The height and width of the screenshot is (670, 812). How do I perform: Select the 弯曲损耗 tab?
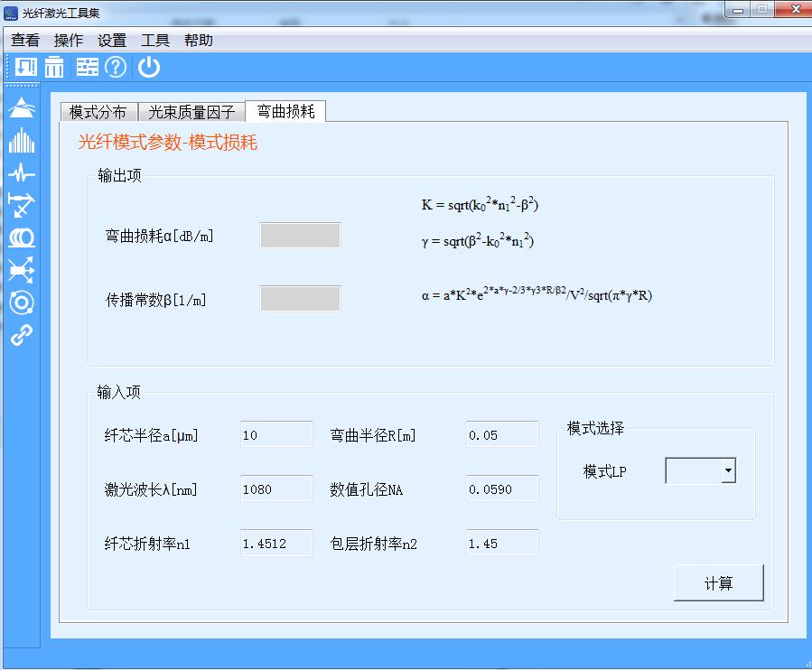(x=285, y=111)
